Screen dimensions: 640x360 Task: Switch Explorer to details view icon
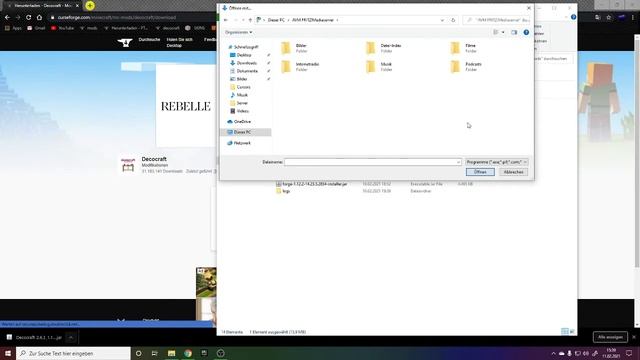click(x=565, y=331)
